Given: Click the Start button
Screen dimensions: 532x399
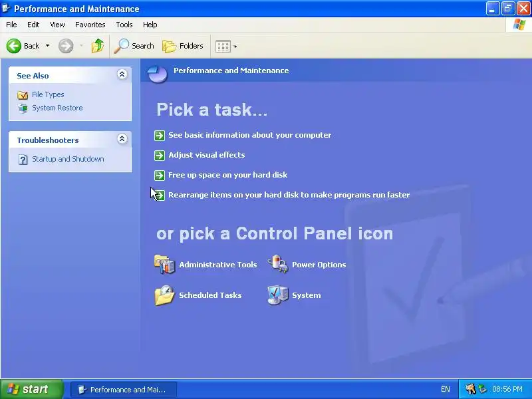Looking at the screenshot, I should pyautogui.click(x=31, y=389).
